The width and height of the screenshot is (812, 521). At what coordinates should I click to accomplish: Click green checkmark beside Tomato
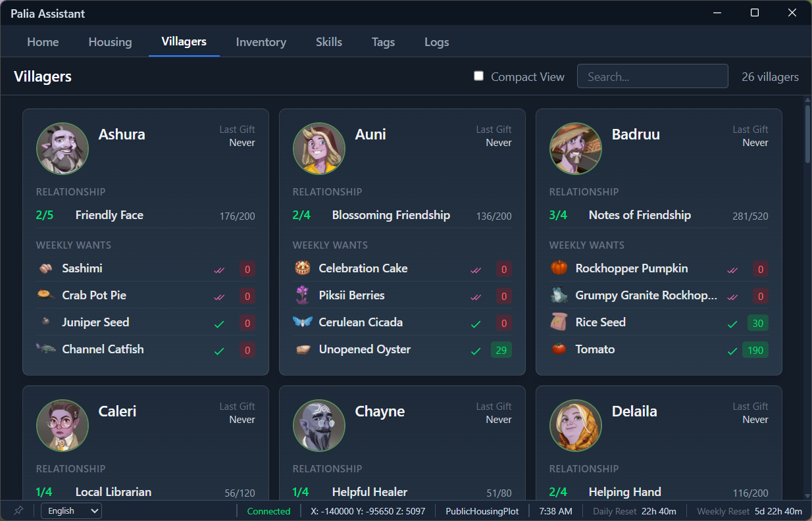click(x=732, y=351)
